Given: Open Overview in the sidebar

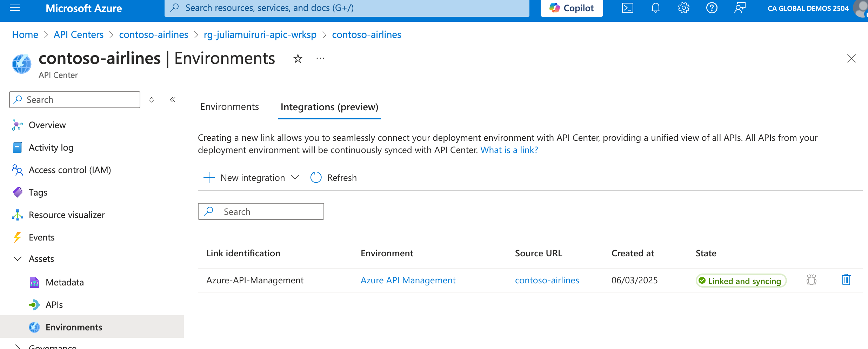Looking at the screenshot, I should (x=47, y=125).
